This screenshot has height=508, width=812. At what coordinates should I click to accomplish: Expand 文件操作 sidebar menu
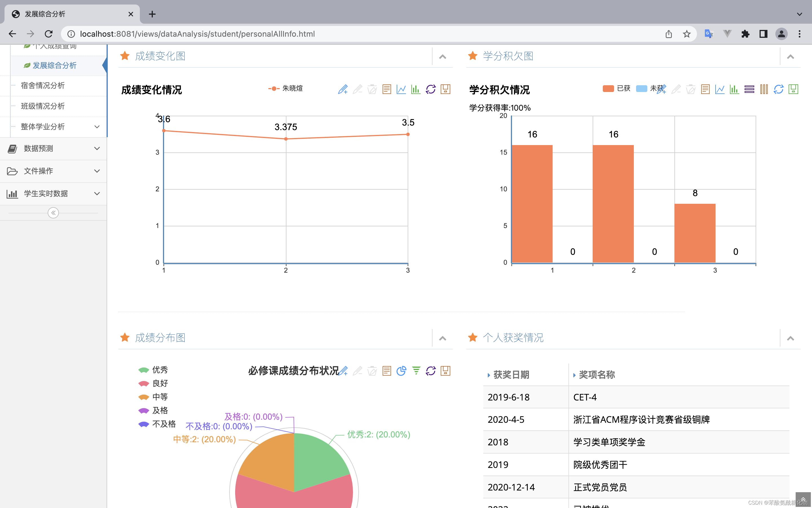(54, 171)
